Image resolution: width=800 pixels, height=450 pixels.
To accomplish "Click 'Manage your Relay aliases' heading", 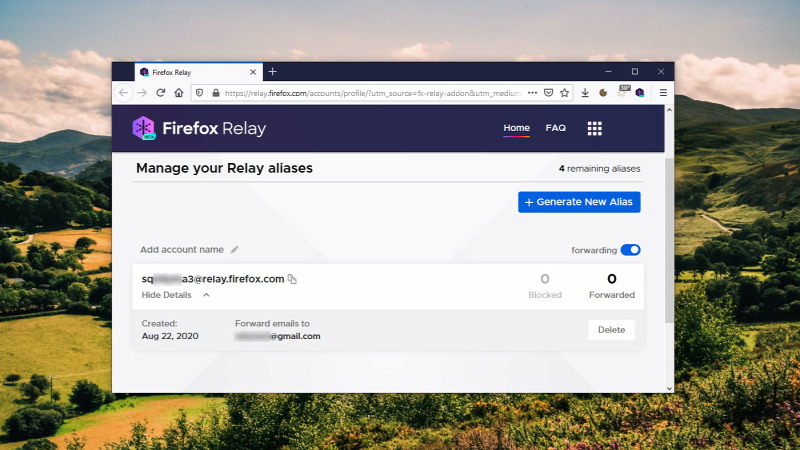I will click(x=224, y=168).
